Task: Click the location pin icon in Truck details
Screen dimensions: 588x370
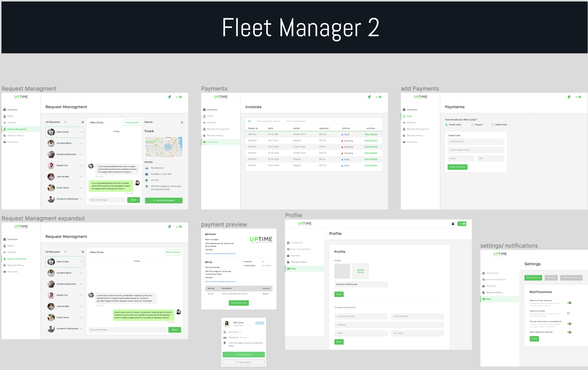Action: pyautogui.click(x=147, y=186)
